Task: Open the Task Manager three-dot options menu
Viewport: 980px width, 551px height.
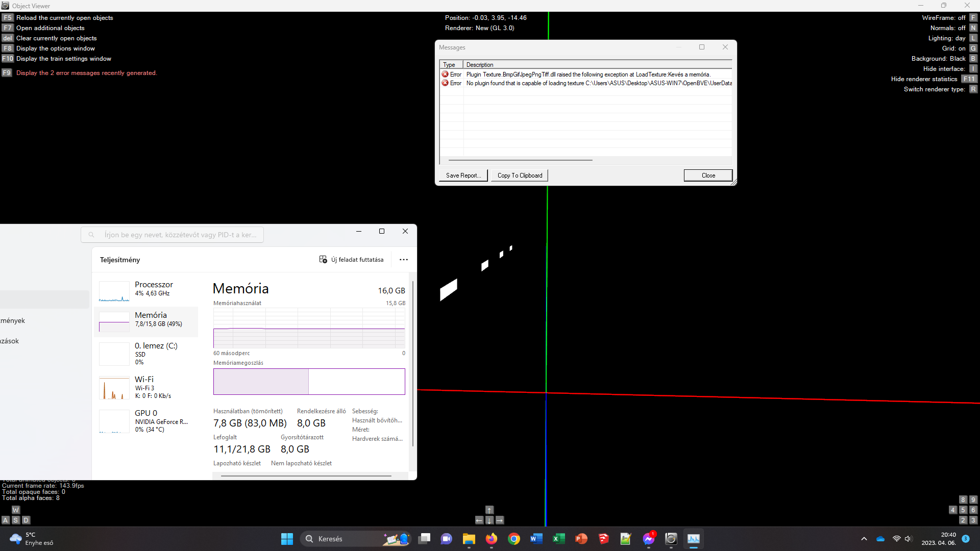Action: tap(404, 259)
